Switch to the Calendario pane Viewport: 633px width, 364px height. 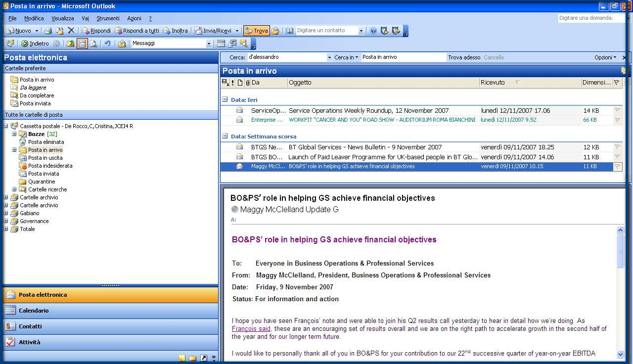pyautogui.click(x=110, y=311)
